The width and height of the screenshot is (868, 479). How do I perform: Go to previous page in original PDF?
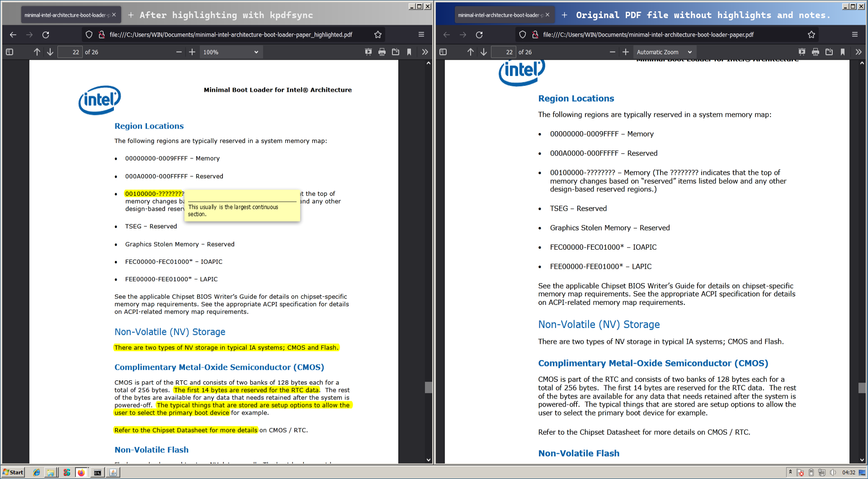tap(471, 52)
